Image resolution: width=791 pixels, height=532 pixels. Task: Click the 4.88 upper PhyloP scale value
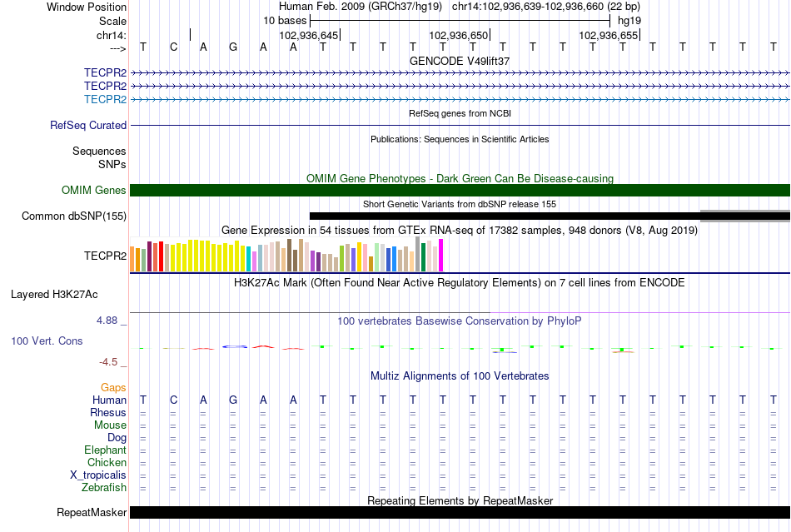tap(107, 321)
